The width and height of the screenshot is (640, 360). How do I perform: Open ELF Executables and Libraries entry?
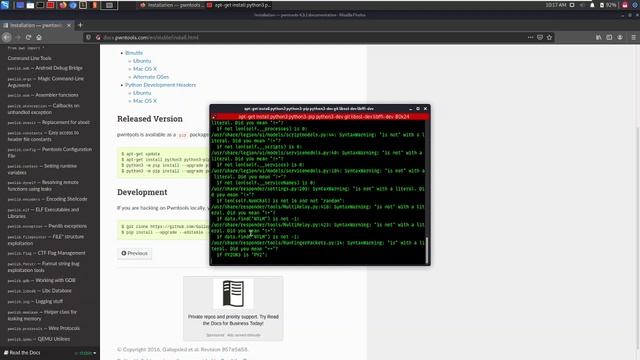click(x=43, y=213)
